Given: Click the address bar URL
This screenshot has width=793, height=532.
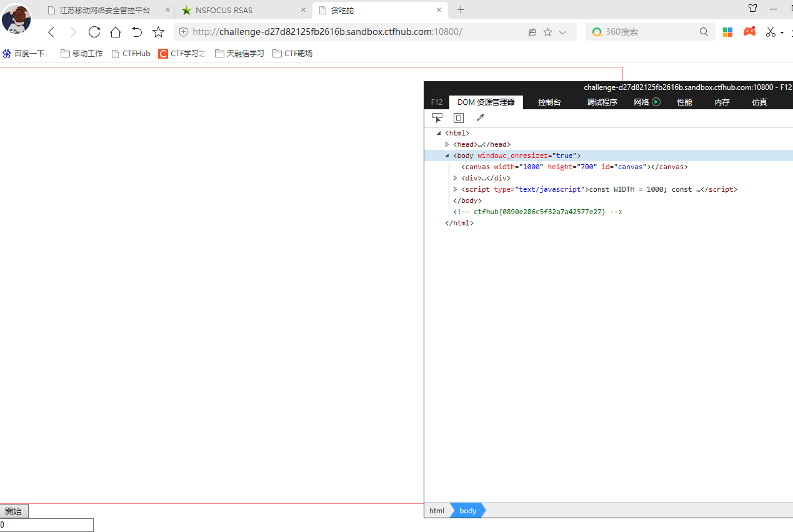Looking at the screenshot, I should [x=327, y=32].
